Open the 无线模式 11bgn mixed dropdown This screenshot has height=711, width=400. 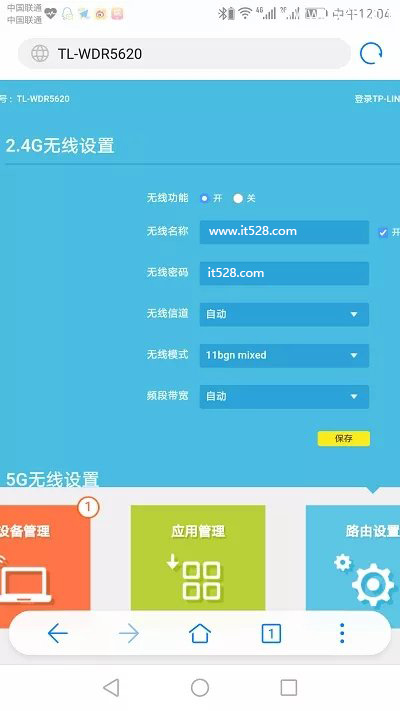(284, 355)
